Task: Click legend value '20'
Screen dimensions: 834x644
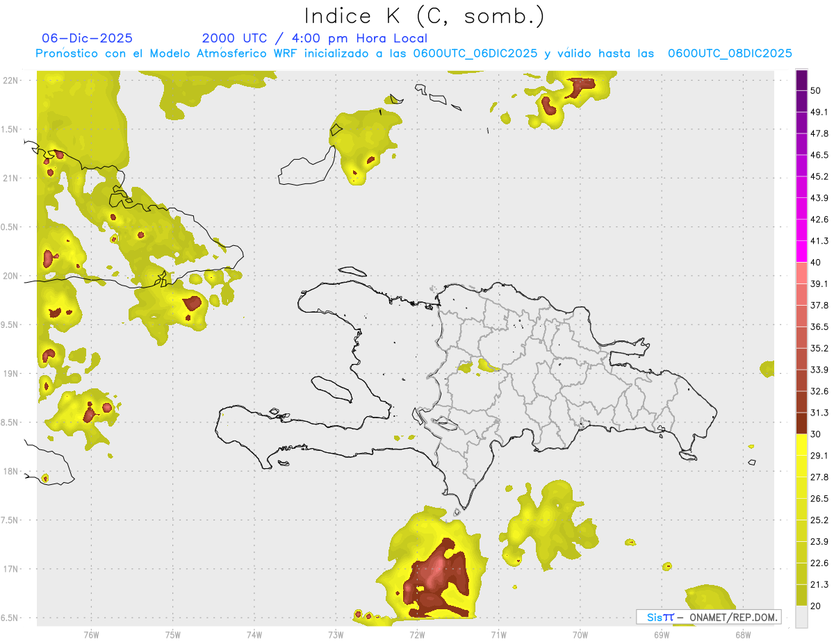Action: tap(816, 606)
